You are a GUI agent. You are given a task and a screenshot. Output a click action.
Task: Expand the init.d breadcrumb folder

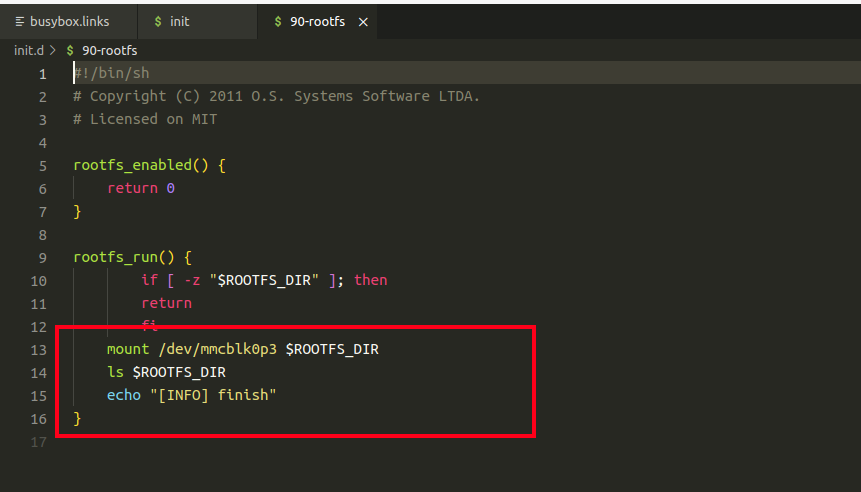28,50
